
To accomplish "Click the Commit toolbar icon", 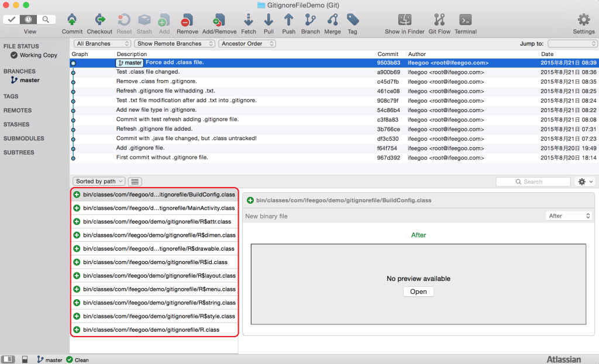I will point(72,20).
